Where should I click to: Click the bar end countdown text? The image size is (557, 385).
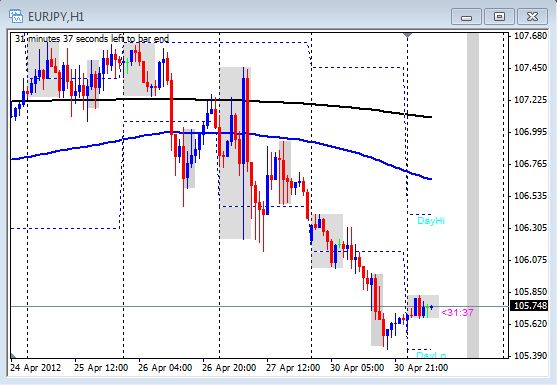(92, 39)
